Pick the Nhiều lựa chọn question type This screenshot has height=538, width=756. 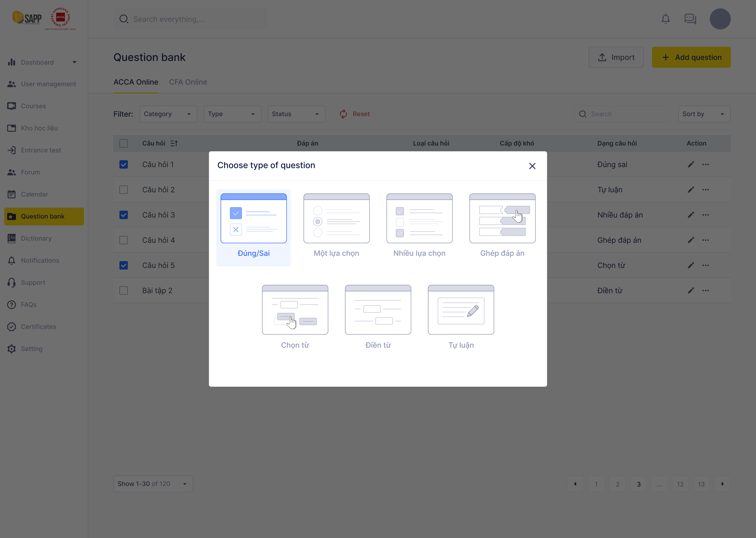(x=419, y=226)
